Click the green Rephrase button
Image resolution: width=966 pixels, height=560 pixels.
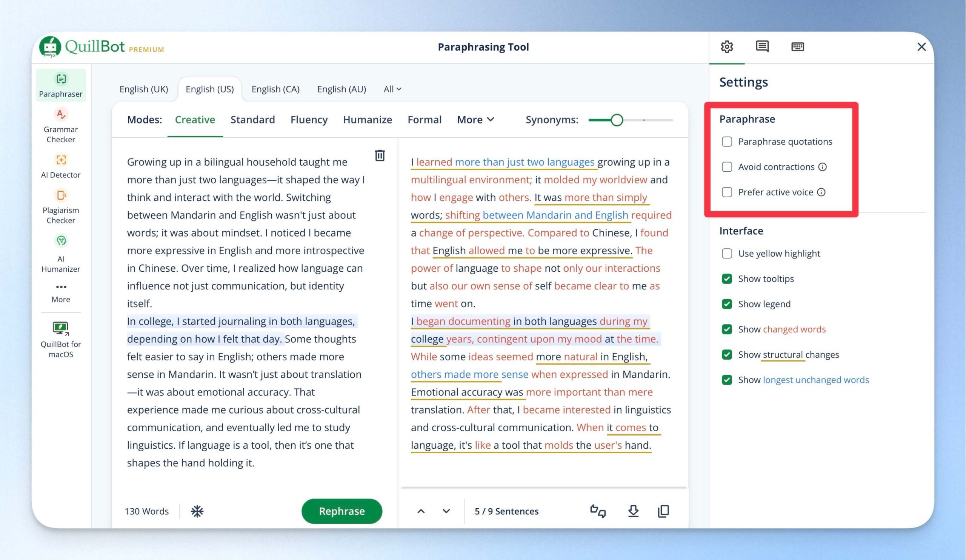point(341,511)
